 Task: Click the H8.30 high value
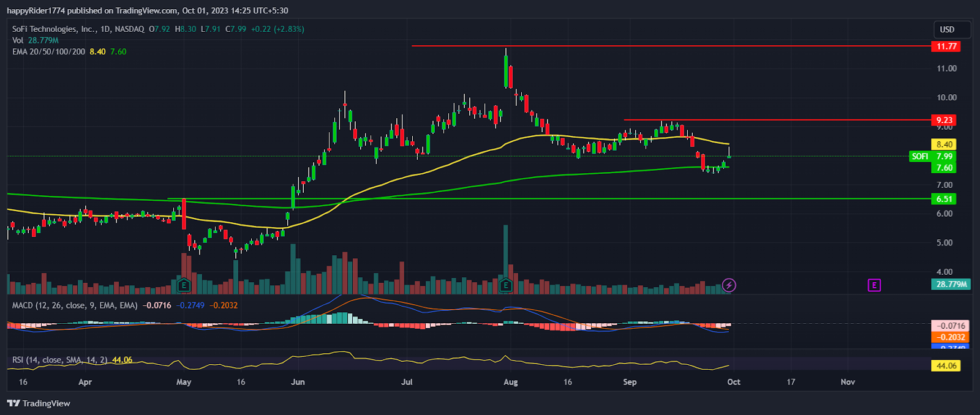(186, 29)
